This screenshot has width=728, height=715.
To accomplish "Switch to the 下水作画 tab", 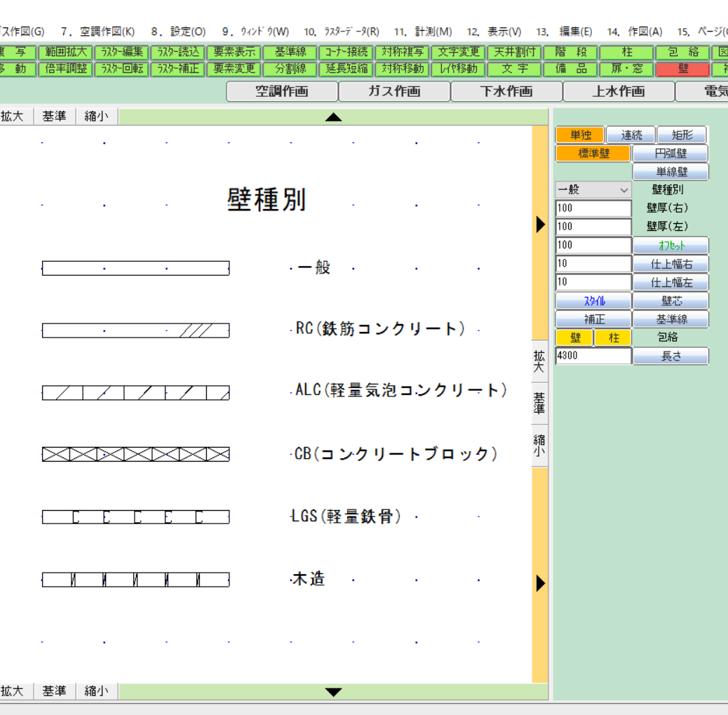I will [x=506, y=91].
